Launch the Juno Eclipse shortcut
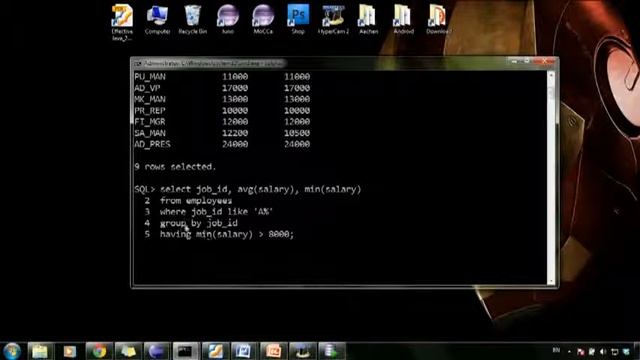This screenshot has width=640, height=360. point(228,19)
